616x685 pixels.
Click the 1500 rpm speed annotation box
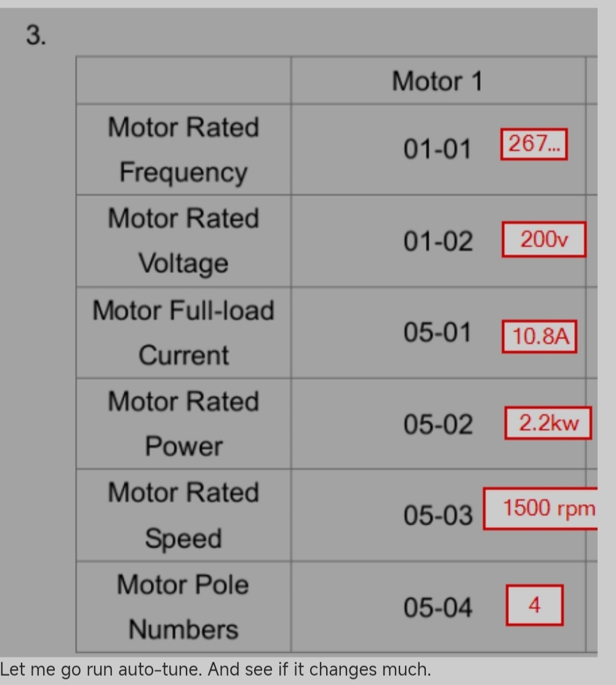point(541,508)
